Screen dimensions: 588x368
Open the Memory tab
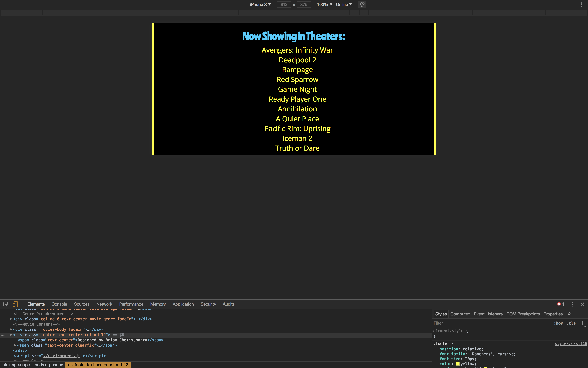(x=158, y=304)
